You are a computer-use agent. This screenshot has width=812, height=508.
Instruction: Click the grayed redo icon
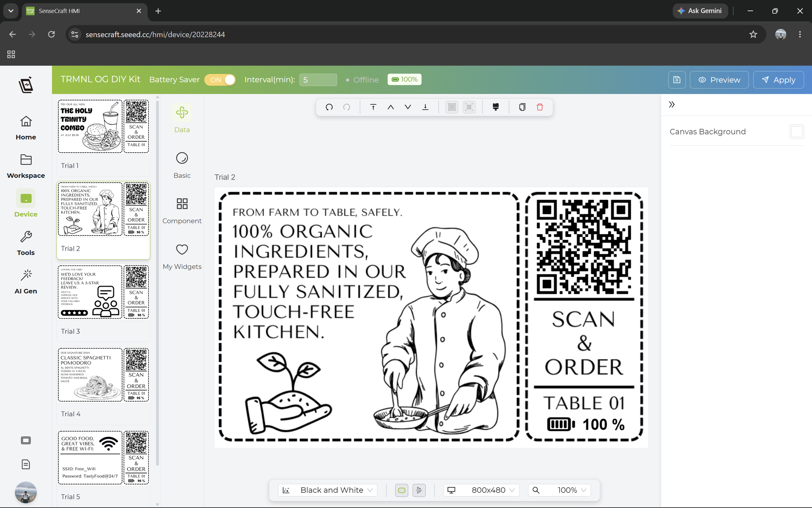(346, 107)
